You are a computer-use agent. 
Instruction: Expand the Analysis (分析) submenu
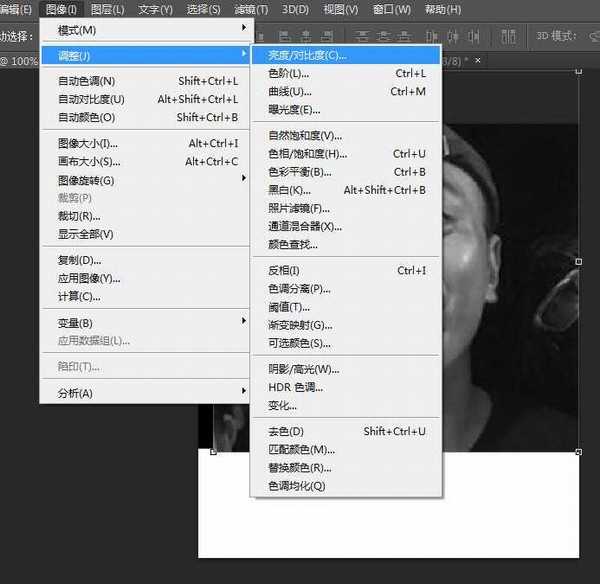coord(75,393)
